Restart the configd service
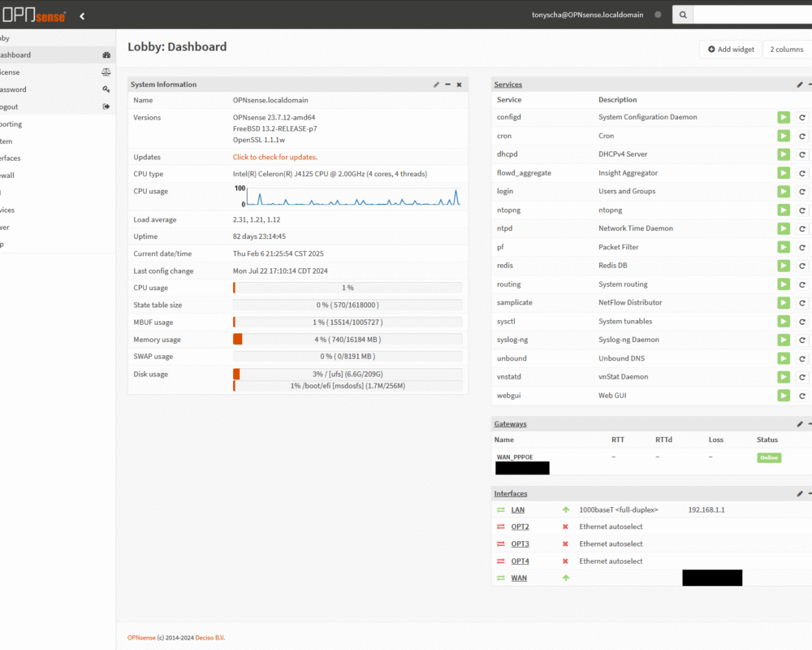The height and width of the screenshot is (650, 812). (x=801, y=118)
